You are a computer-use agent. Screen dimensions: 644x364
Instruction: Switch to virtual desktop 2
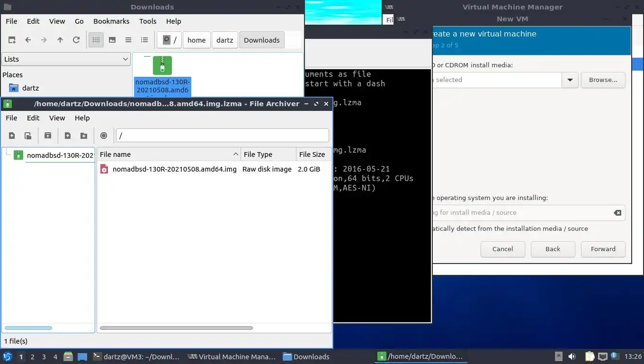[32, 357]
